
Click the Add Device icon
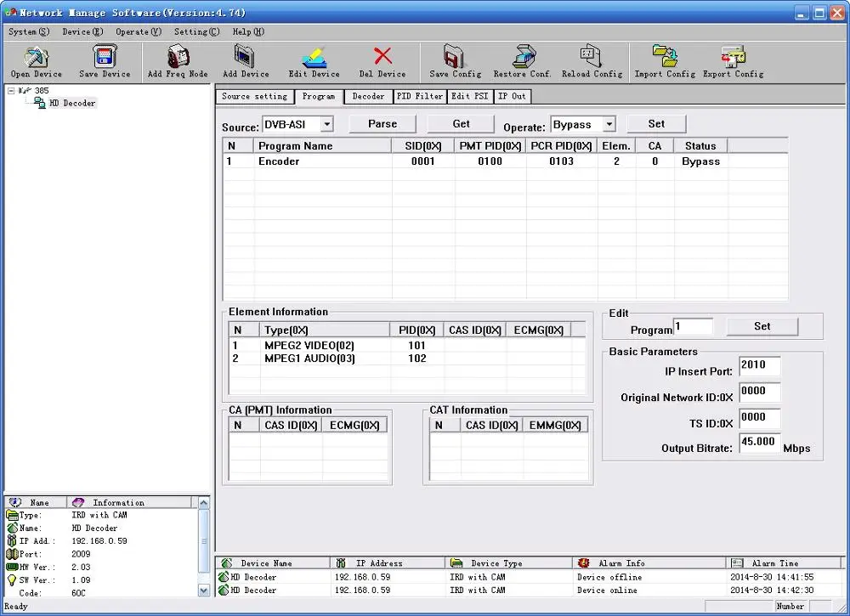246,61
